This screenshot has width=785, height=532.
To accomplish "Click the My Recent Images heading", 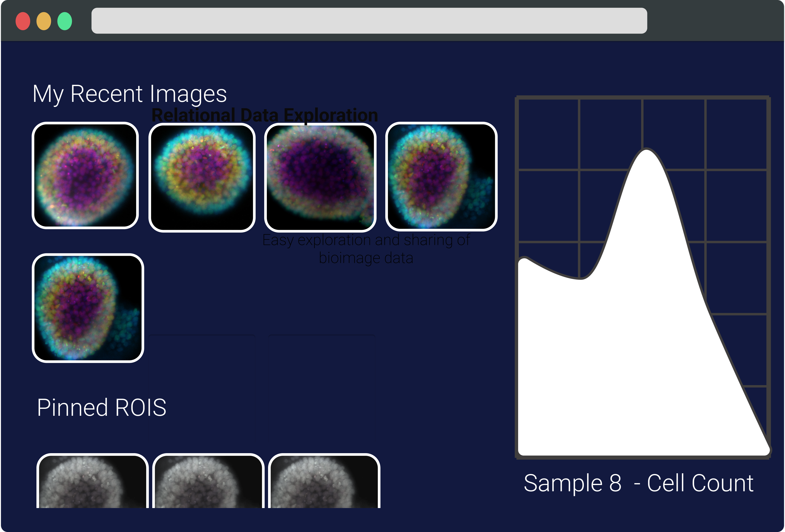I will pos(130,94).
